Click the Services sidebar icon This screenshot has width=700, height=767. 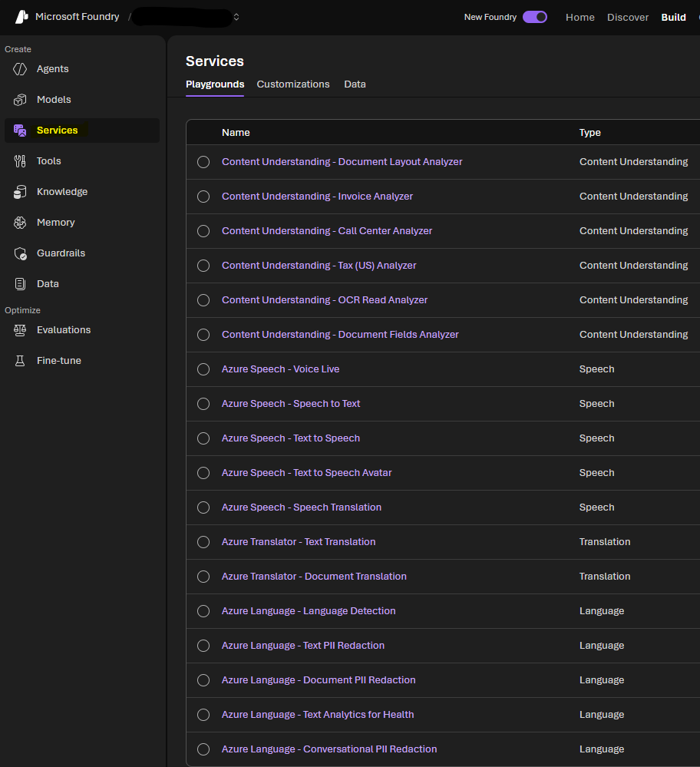(x=20, y=130)
